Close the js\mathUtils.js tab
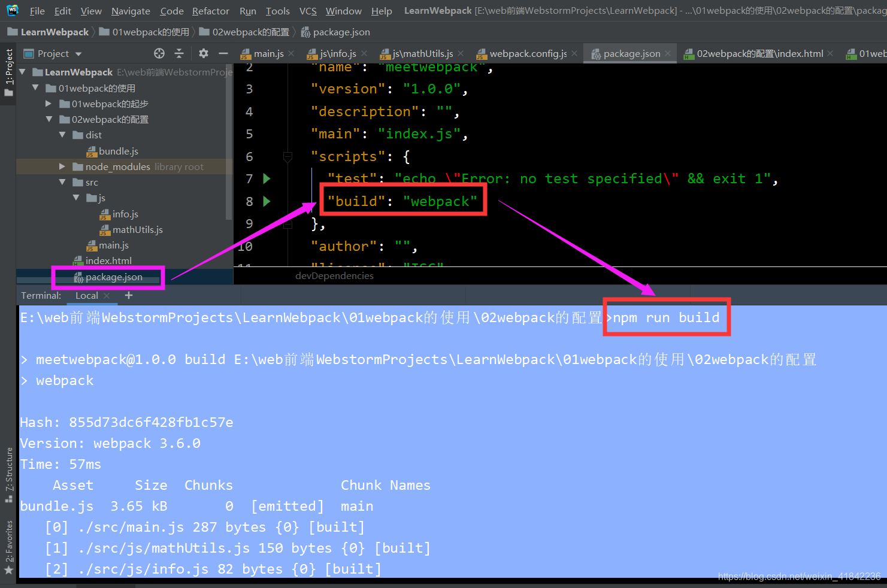887x588 pixels. coord(461,53)
